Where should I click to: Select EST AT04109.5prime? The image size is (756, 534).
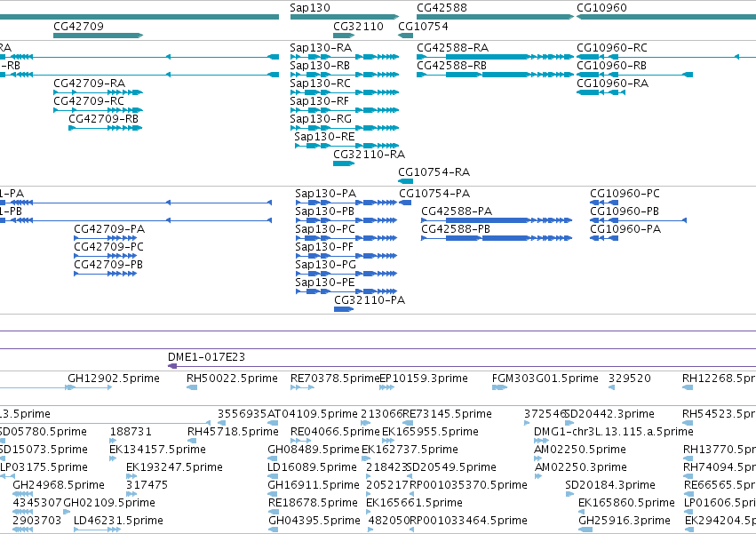click(313, 414)
